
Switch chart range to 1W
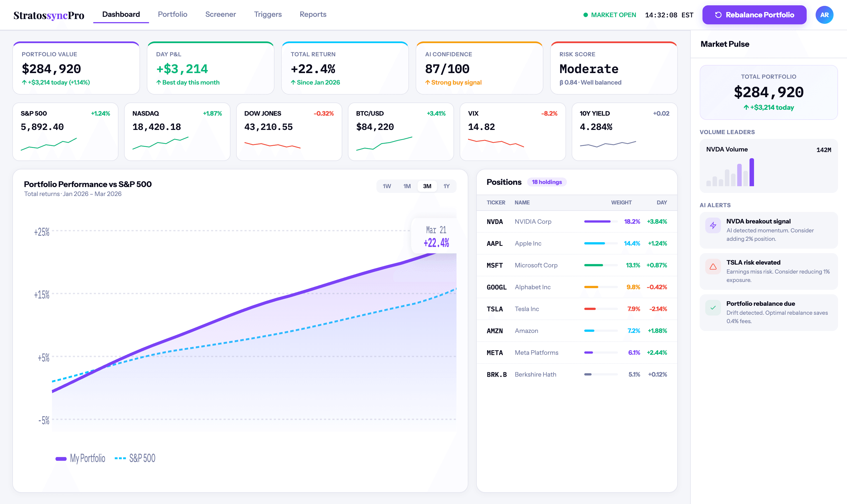pos(387,186)
